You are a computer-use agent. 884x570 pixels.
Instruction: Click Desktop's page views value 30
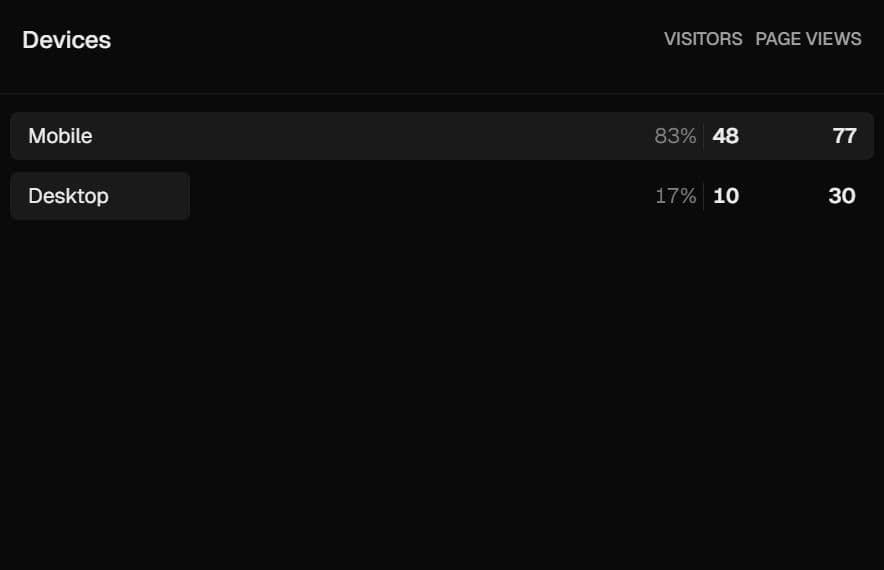pyautogui.click(x=842, y=196)
